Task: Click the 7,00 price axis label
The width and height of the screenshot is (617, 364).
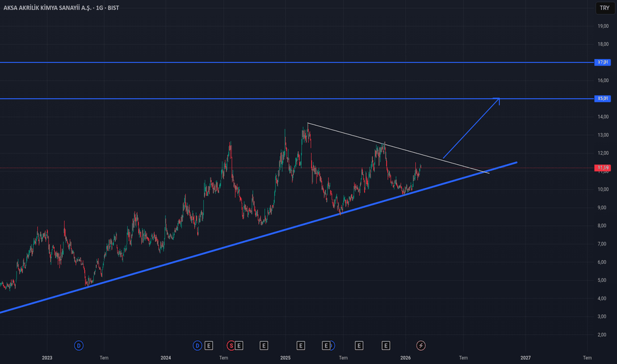Action: 603,244
